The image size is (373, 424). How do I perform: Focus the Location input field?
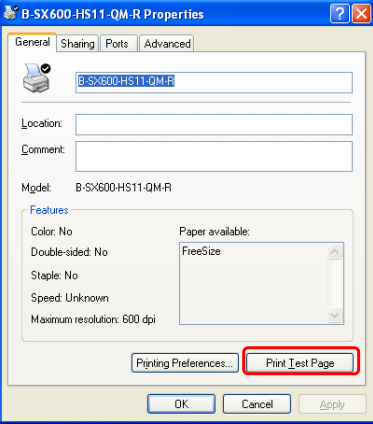click(214, 125)
